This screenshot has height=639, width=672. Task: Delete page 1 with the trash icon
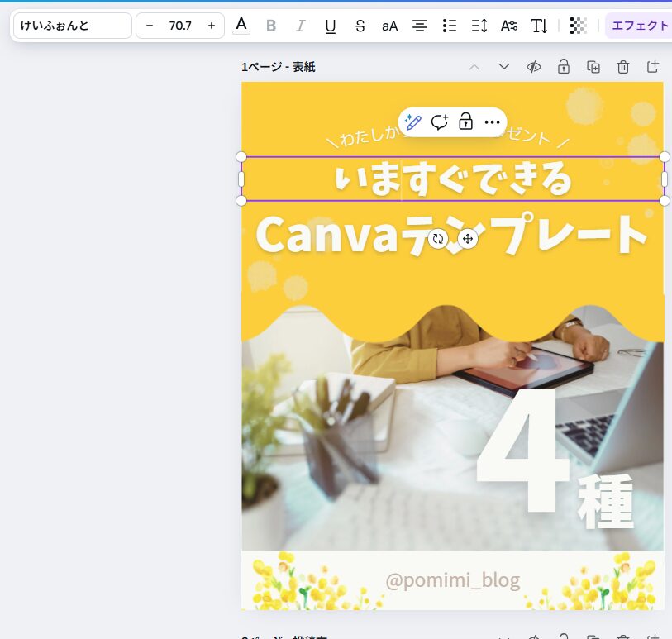623,67
